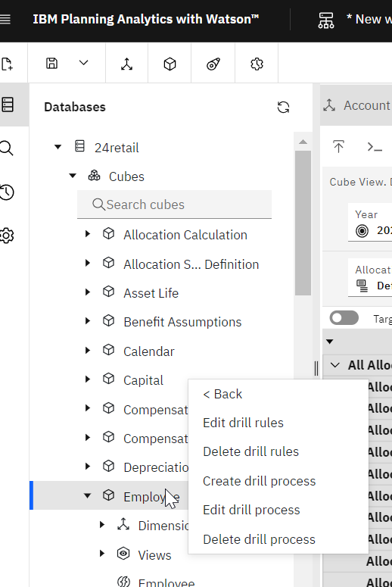Choose Edit drill rules
Image resolution: width=392 pixels, height=587 pixels.
point(243,423)
